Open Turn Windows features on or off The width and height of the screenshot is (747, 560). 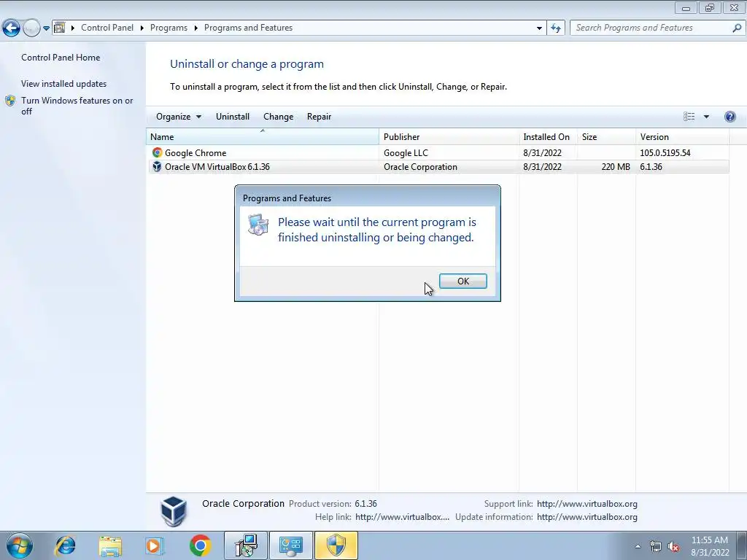pos(77,106)
